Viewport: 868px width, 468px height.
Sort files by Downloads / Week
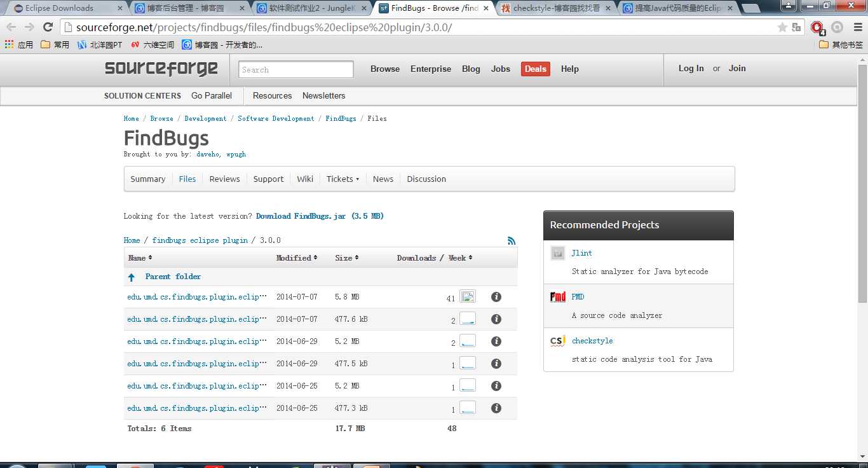click(x=435, y=258)
